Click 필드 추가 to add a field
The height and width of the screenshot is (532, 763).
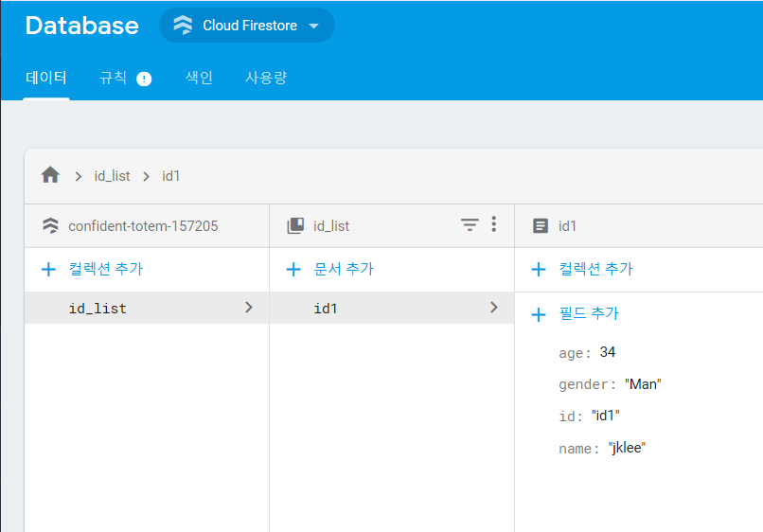point(576,313)
